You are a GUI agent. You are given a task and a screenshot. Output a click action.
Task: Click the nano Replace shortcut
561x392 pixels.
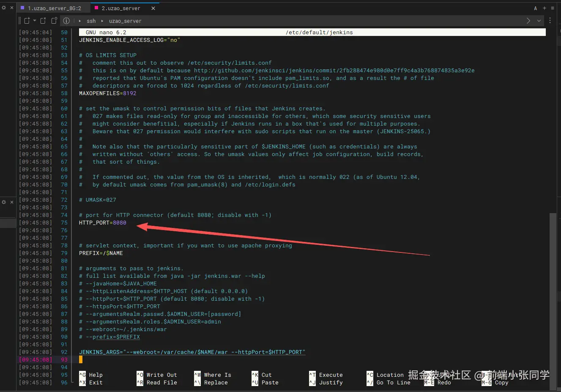[211, 383]
